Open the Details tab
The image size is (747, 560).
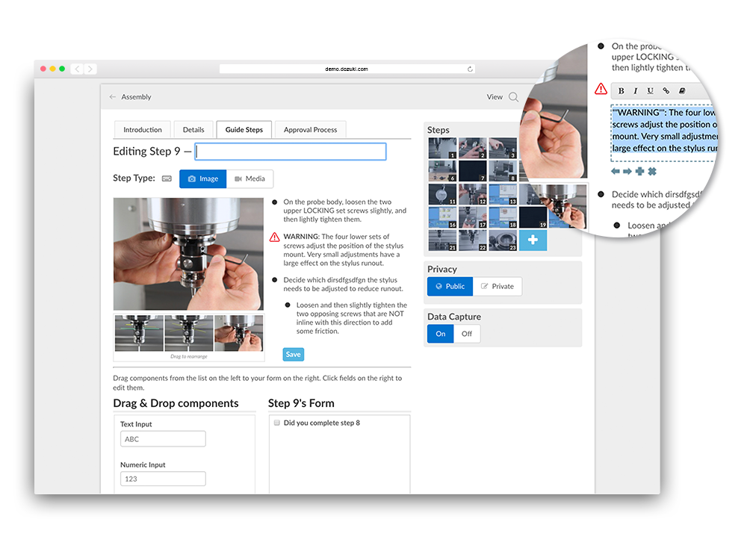point(193,129)
